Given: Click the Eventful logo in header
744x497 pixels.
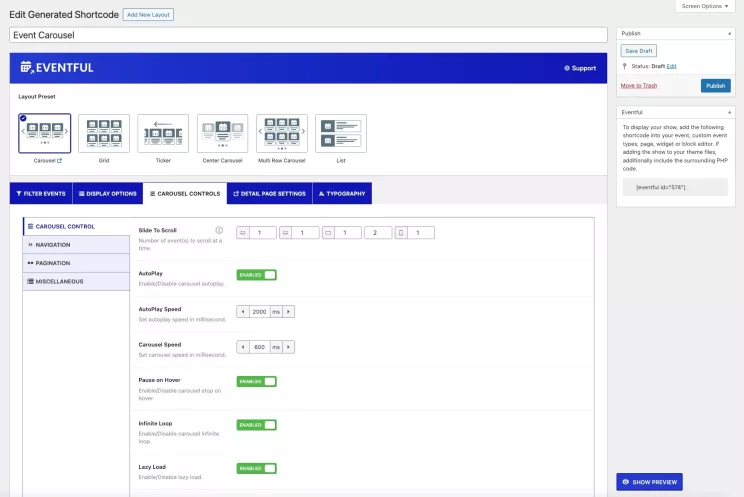Looking at the screenshot, I should pos(57,68).
